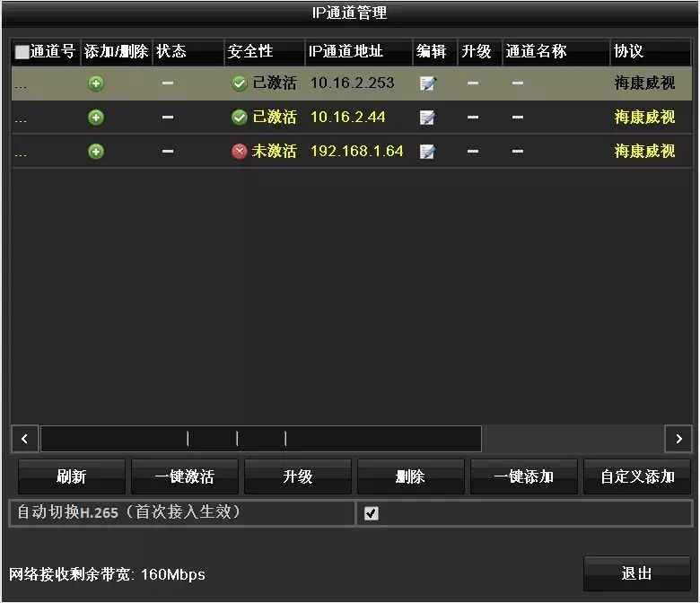Click 已激活 text in 10.16.2.253 row

(x=274, y=83)
